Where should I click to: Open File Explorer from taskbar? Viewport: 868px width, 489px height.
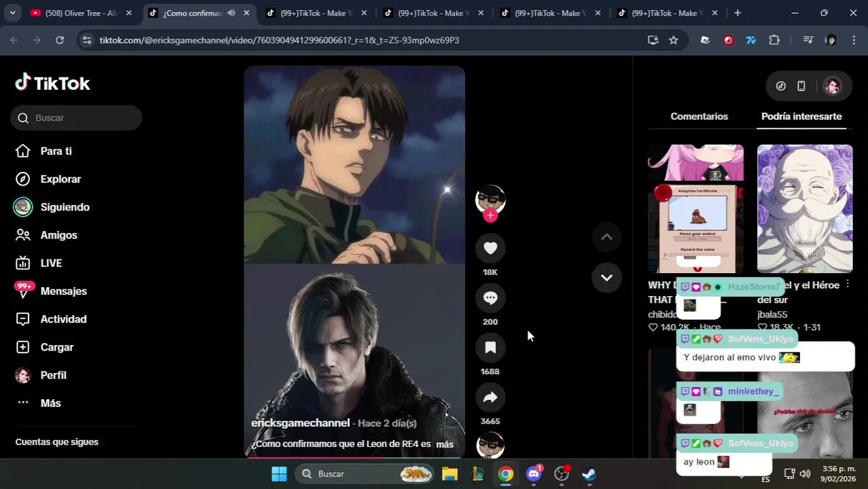[x=450, y=474]
